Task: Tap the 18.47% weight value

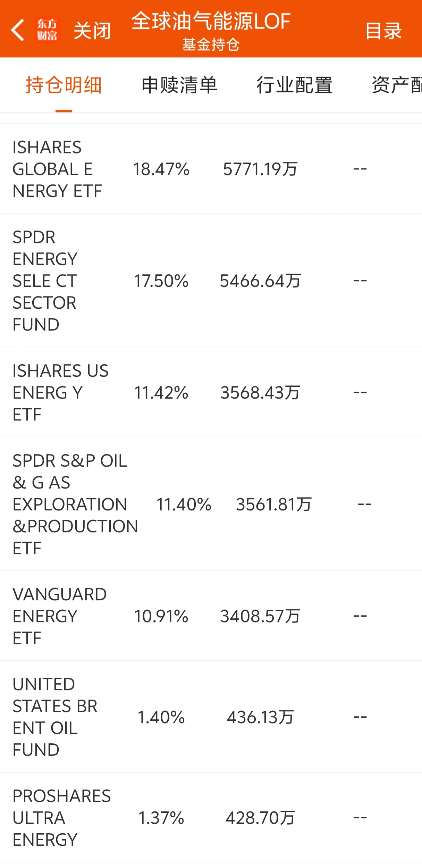Action: click(161, 169)
